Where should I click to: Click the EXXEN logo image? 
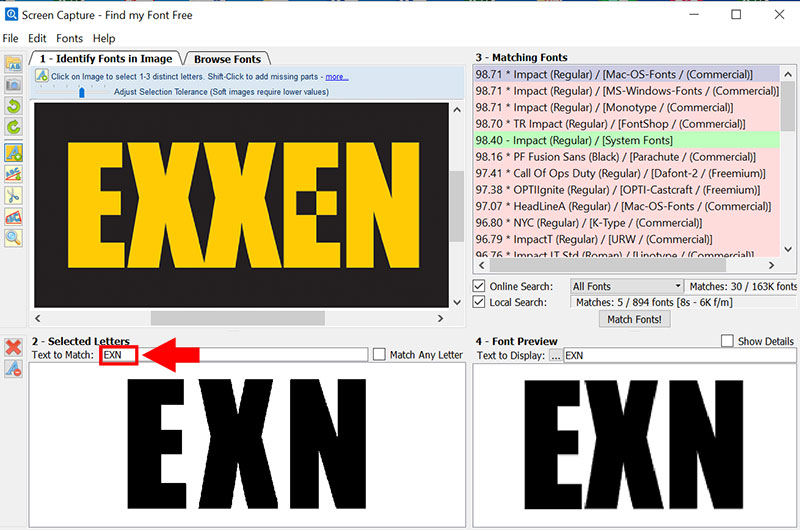(x=243, y=205)
